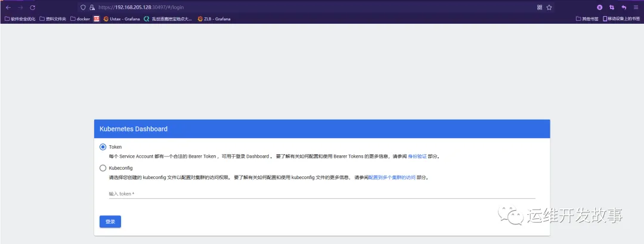This screenshot has width=644, height=244.
Task: Open the 乱世逐鹿 bookmark
Action: click(168, 19)
